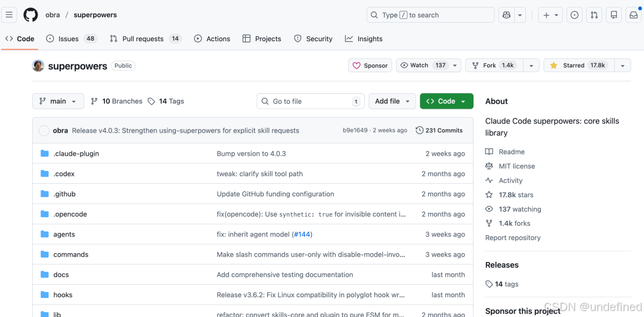644x317 pixels.
Task: Open the .github folder
Action: (64, 193)
